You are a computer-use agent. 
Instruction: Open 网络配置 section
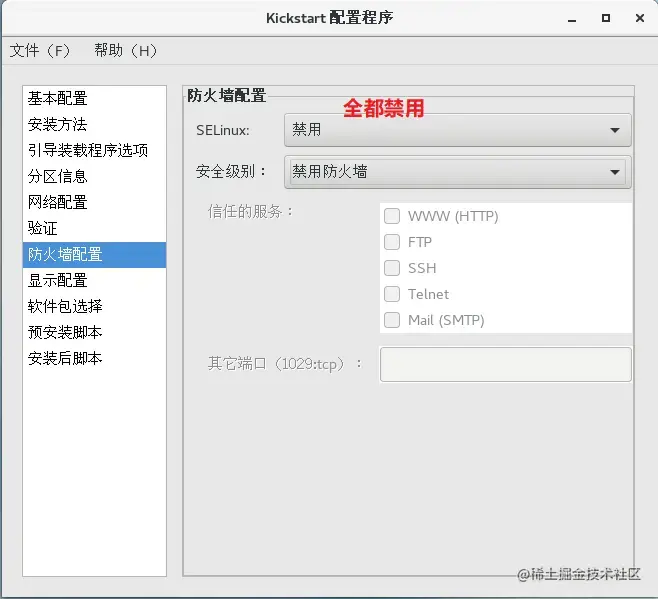point(94,202)
